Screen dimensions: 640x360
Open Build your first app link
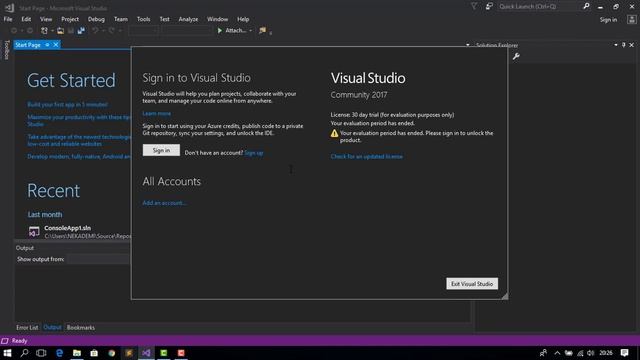pos(68,104)
